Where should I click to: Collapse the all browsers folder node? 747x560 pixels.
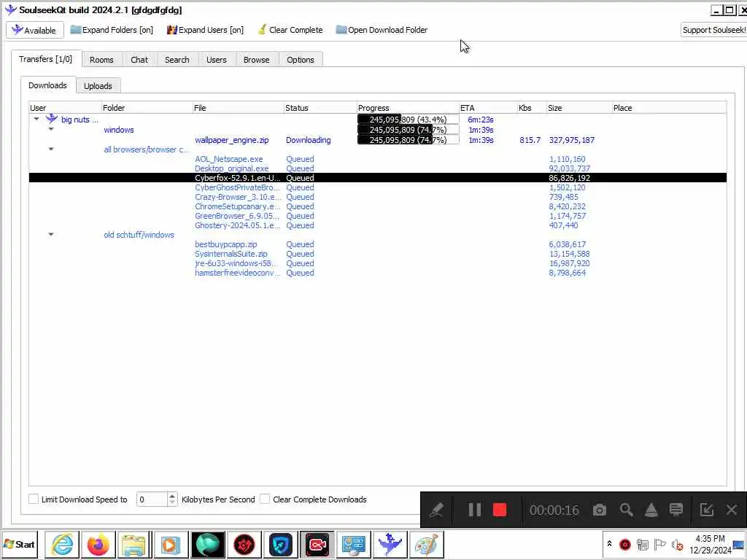pyautogui.click(x=51, y=149)
